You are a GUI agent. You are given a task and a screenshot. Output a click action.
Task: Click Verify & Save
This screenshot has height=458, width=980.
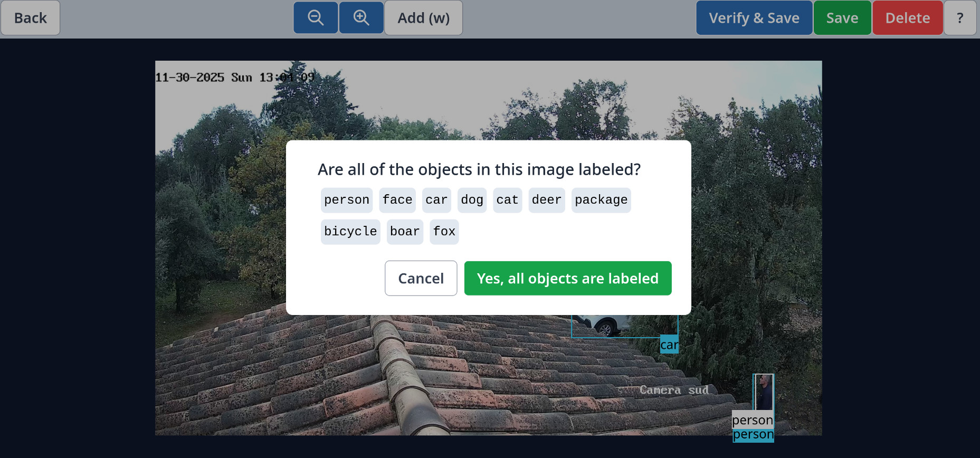[x=754, y=18]
